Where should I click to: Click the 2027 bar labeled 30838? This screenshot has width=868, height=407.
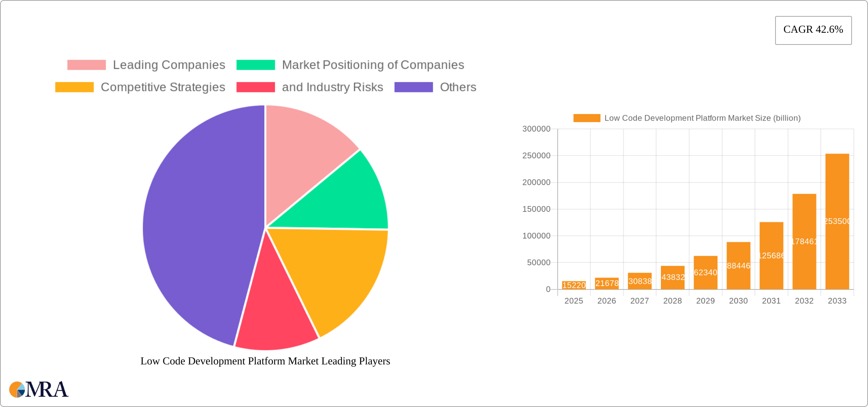pyautogui.click(x=640, y=281)
